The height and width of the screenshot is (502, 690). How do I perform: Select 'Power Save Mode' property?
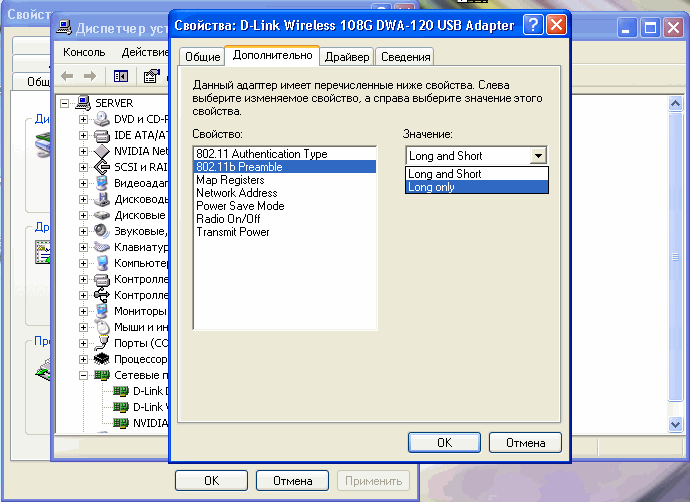point(285,206)
